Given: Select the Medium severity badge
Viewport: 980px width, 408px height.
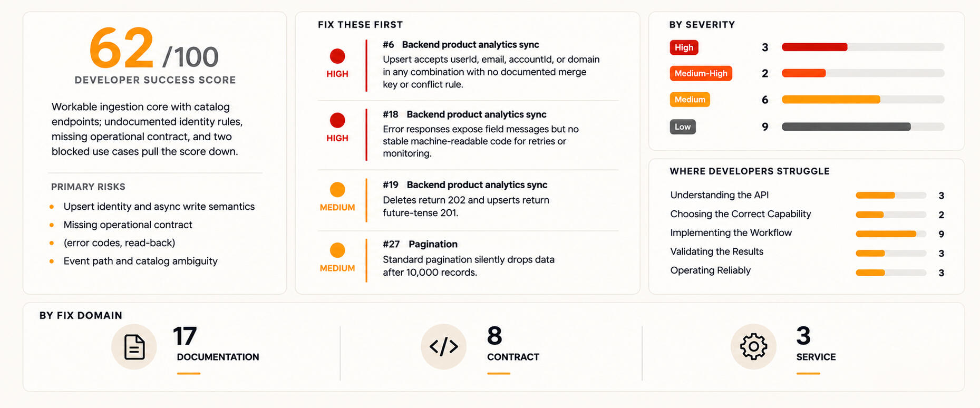Looking at the screenshot, I should pyautogui.click(x=690, y=100).
